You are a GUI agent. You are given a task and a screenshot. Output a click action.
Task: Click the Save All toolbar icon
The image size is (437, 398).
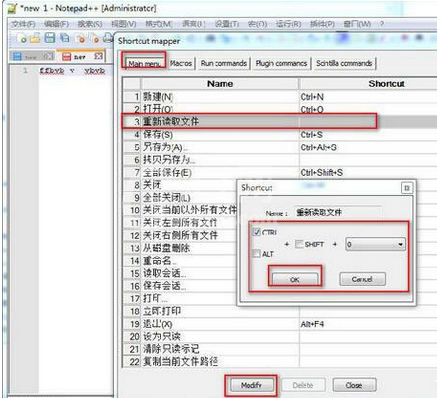pyautogui.click(x=65, y=38)
